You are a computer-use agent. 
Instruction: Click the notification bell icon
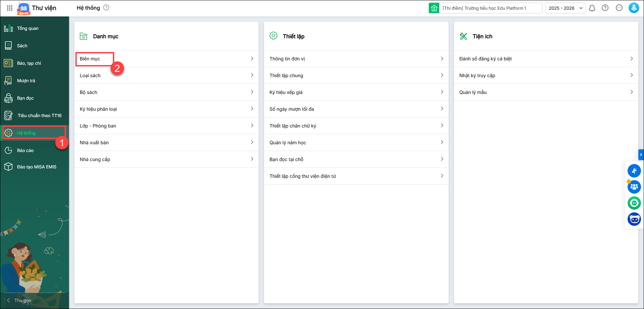(592, 8)
